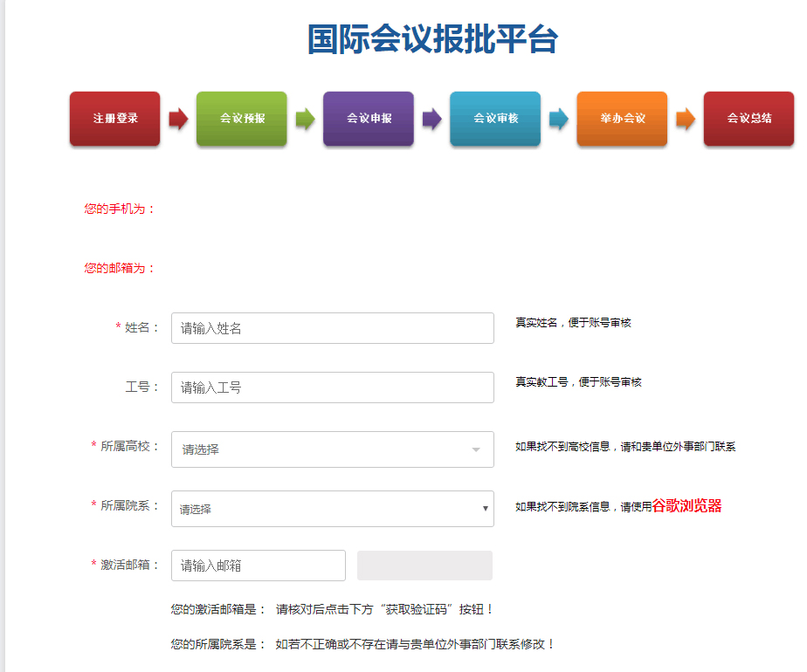The width and height of the screenshot is (807, 672).
Task: Click the green arrow after 会议预报
Action: tap(305, 119)
